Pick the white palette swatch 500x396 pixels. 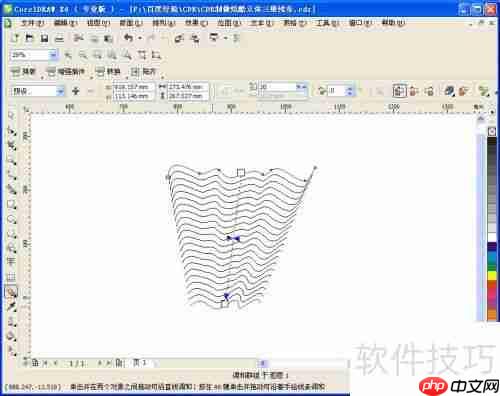pyautogui.click(x=492, y=237)
